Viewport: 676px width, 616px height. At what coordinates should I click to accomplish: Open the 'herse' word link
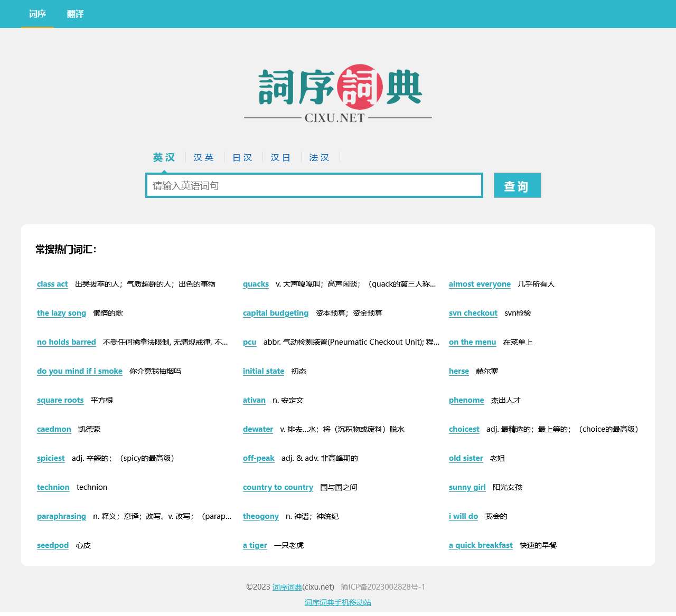(x=459, y=371)
